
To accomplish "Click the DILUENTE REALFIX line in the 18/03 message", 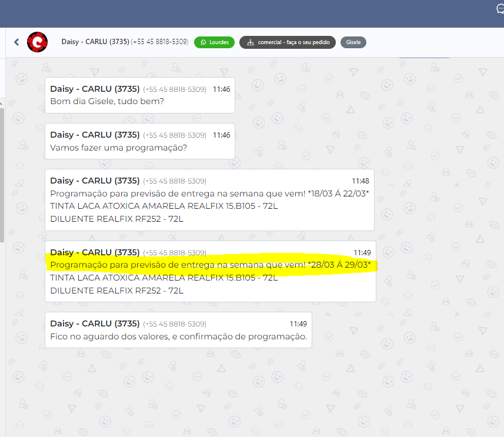I will (116, 219).
